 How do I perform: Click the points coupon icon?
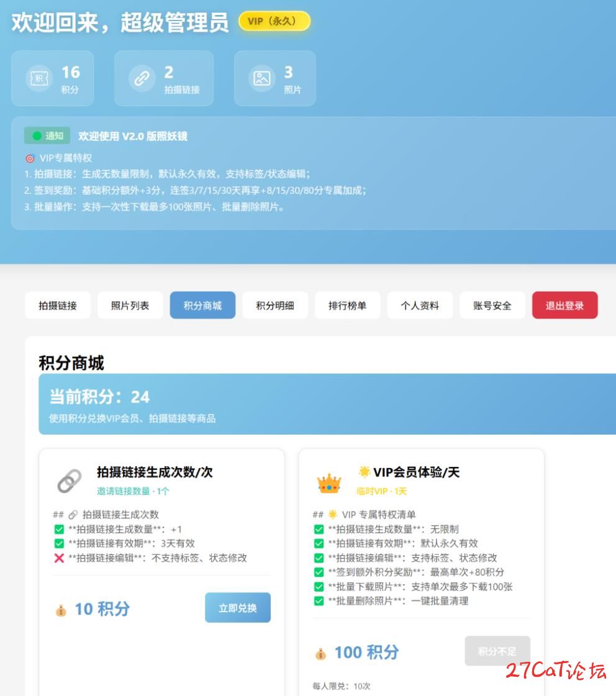[38, 78]
